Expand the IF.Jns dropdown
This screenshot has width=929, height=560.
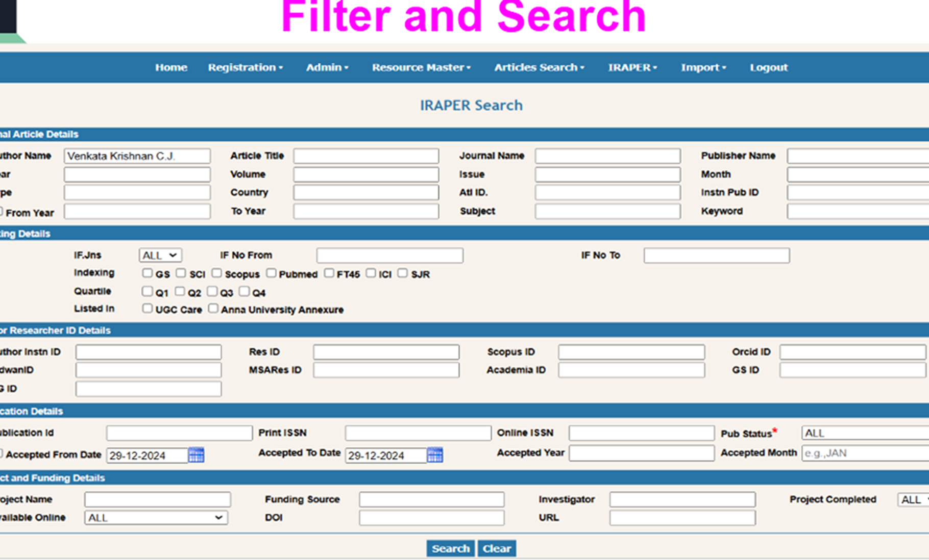[x=160, y=255]
